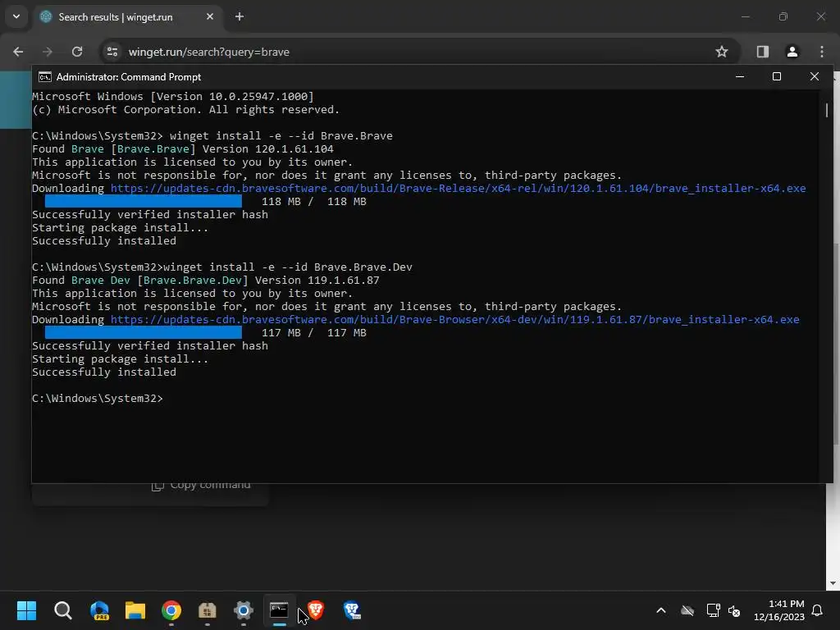
Task: Open Brave-Browser dev installer download link
Action: click(x=454, y=319)
